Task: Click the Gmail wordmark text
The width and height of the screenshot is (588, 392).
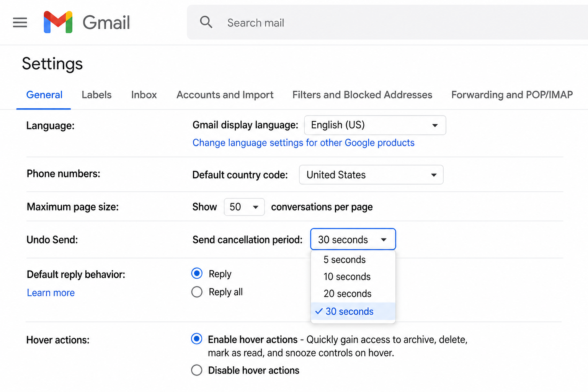Action: [106, 23]
